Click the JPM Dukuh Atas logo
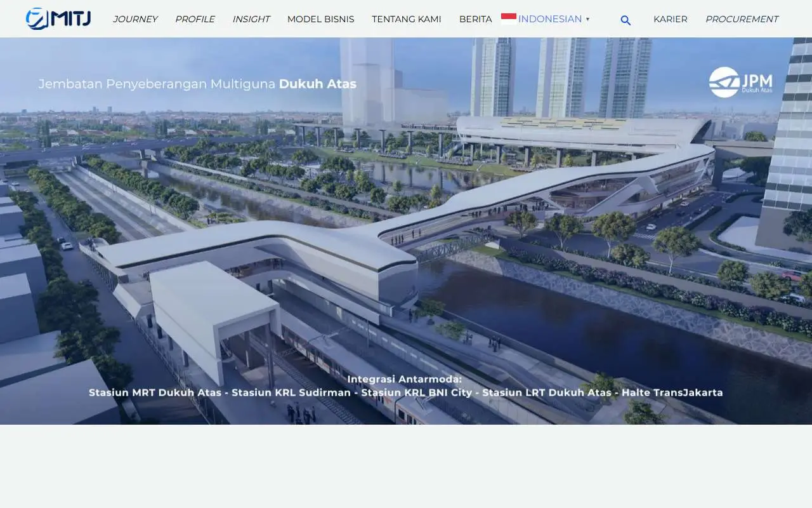The image size is (812, 508). tap(741, 83)
